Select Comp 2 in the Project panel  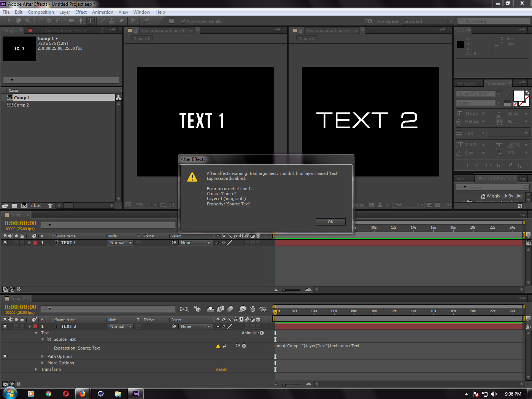pyautogui.click(x=22, y=105)
